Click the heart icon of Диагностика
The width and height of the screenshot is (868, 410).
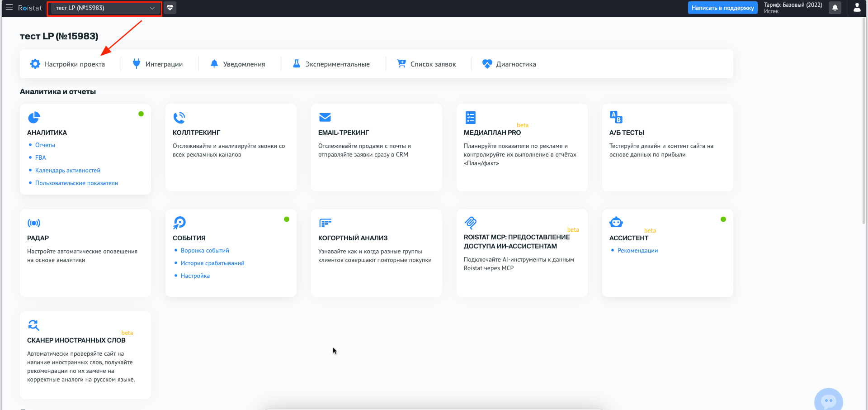click(487, 64)
